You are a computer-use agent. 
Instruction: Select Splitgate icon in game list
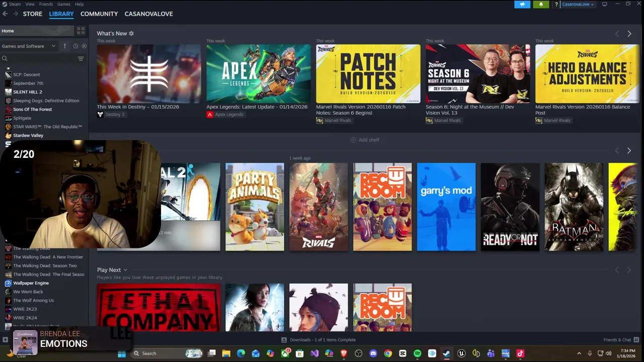[8, 118]
